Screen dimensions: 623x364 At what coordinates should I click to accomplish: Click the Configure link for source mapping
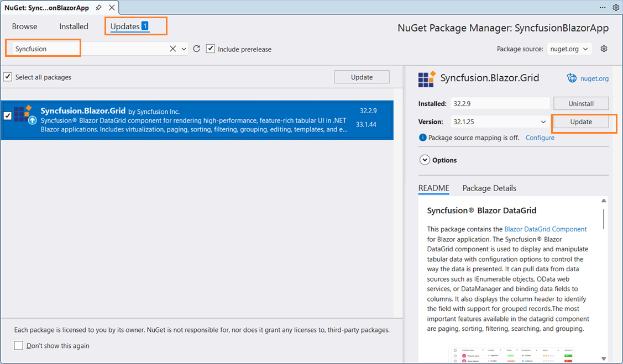(540, 138)
